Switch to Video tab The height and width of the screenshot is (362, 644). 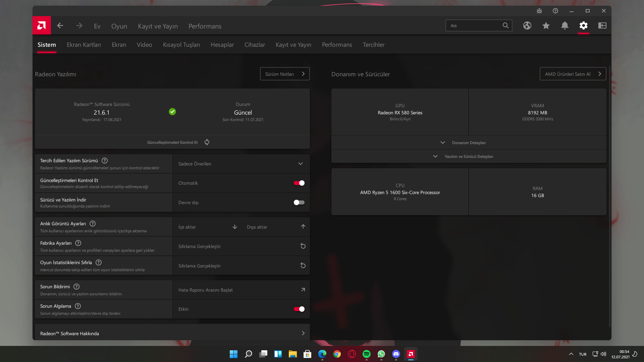tap(145, 45)
